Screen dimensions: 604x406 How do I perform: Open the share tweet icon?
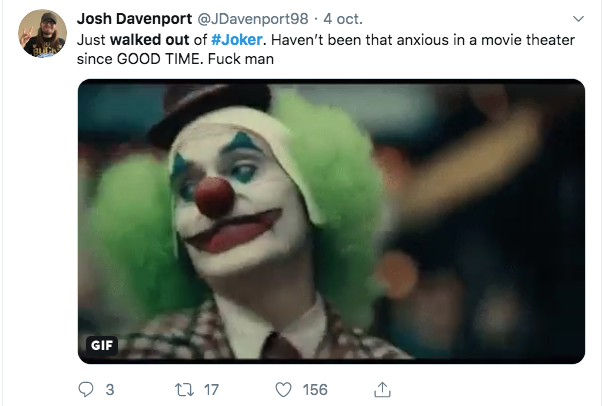pyautogui.click(x=380, y=388)
